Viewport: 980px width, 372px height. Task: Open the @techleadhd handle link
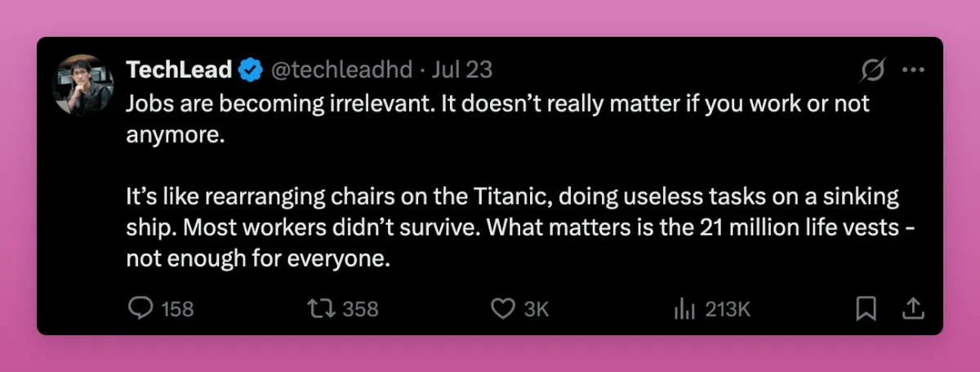pos(341,70)
